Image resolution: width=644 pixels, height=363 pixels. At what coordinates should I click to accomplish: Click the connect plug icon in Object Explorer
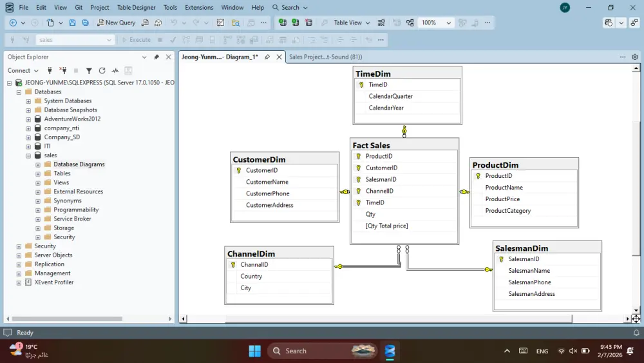[x=50, y=71]
